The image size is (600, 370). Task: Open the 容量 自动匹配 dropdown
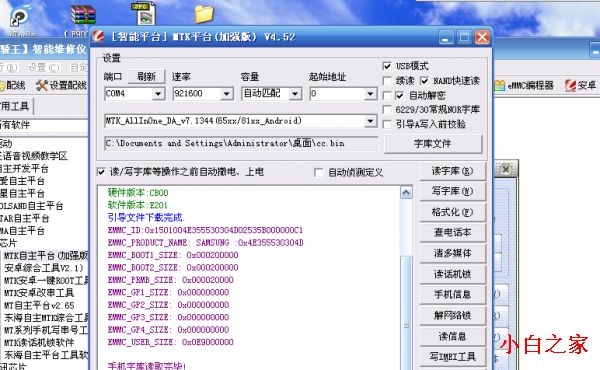click(295, 94)
